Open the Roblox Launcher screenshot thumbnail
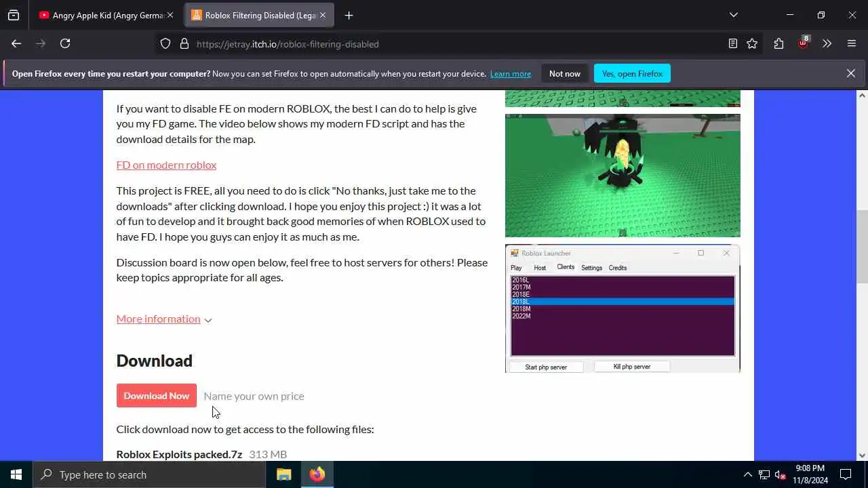This screenshot has width=868, height=488. (x=623, y=308)
